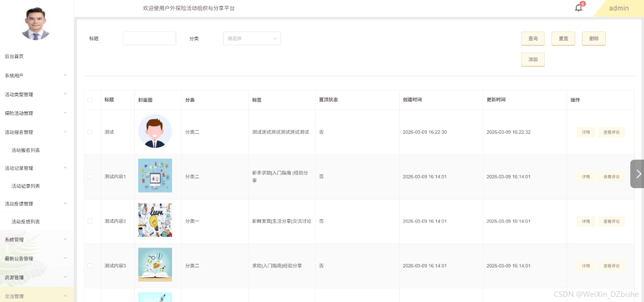Open 查看评论 for the 测试内容1 row
The image size is (644, 302).
point(611,177)
